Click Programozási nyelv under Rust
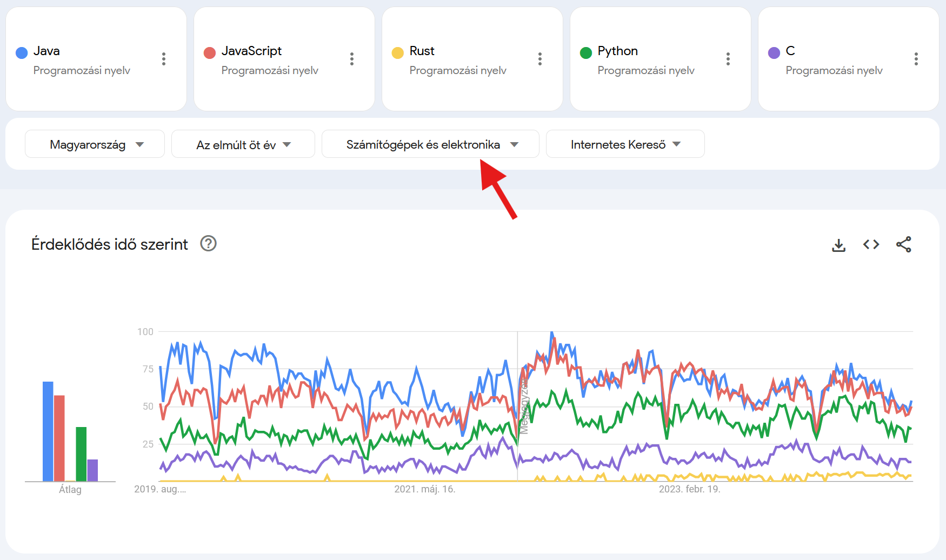Screen dimensions: 946x560 coord(458,70)
